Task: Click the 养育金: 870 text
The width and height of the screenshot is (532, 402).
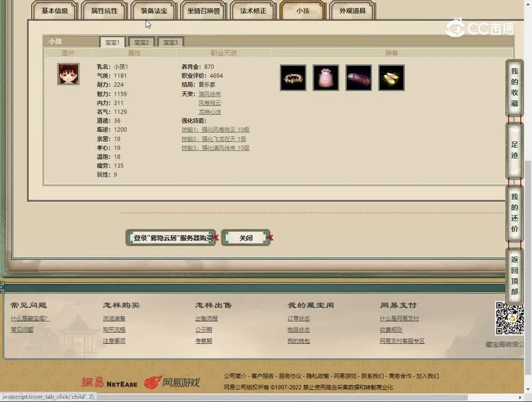Action: [x=198, y=66]
